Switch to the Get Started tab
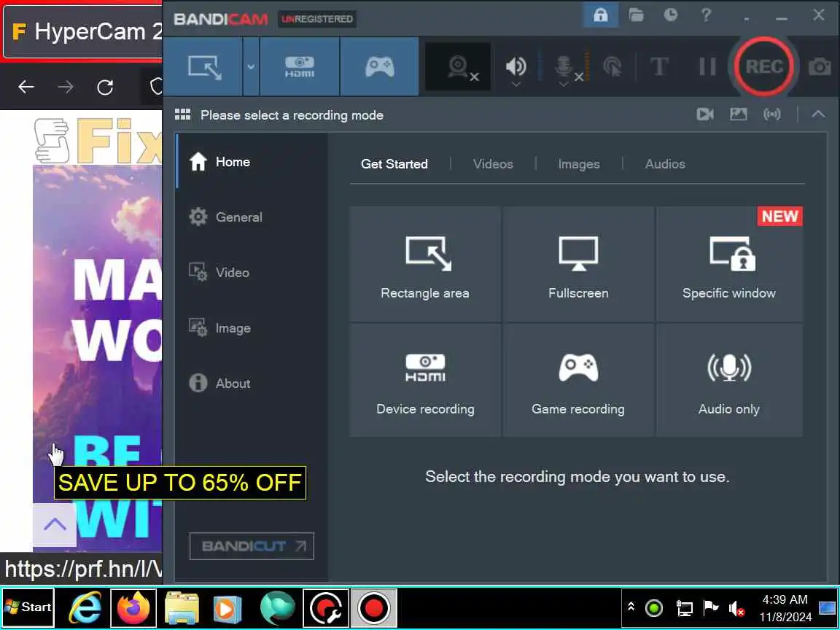 (x=394, y=164)
